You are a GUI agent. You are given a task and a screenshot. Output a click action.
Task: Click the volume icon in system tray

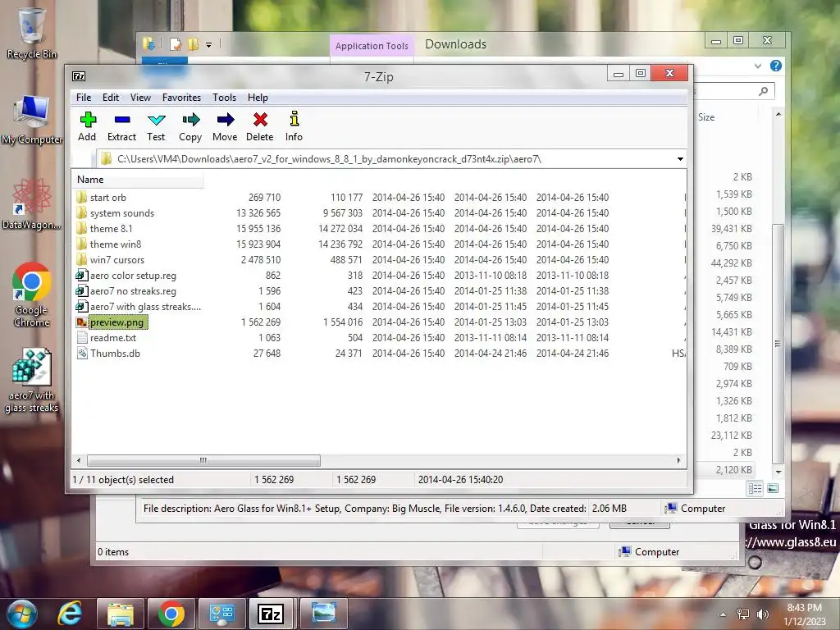762,614
